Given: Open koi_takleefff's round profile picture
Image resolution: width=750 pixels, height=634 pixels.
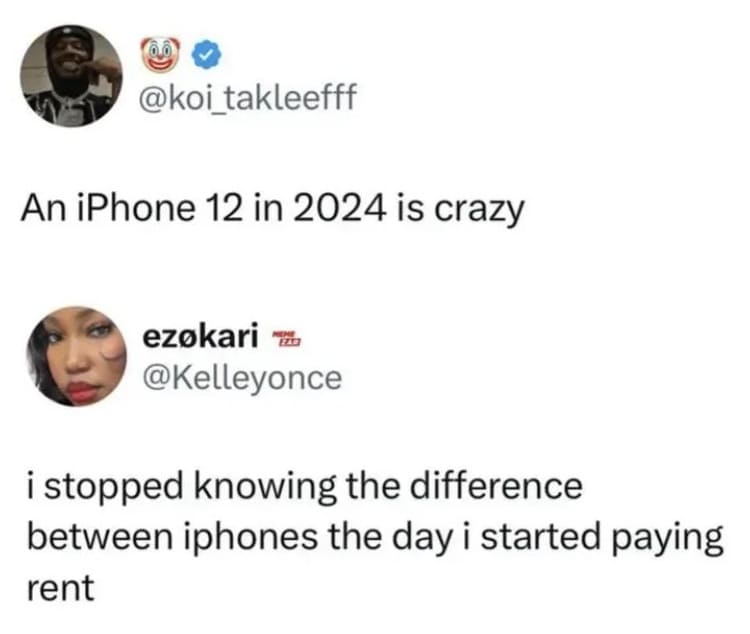Looking at the screenshot, I should point(71,76).
